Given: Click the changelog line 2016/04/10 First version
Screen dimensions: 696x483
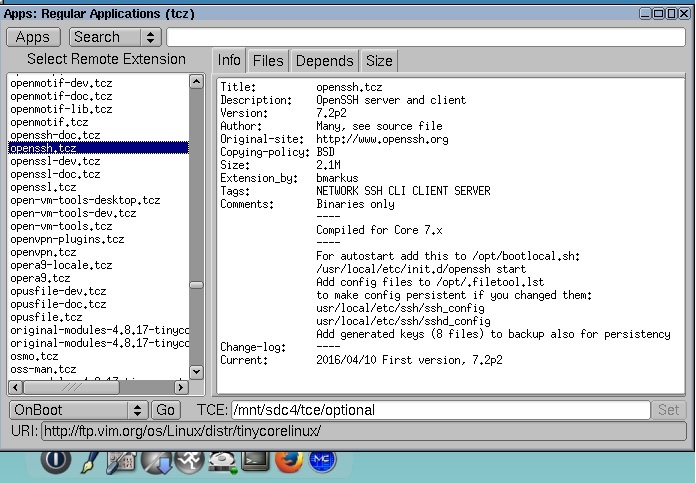Looking at the screenshot, I should click(x=409, y=360).
